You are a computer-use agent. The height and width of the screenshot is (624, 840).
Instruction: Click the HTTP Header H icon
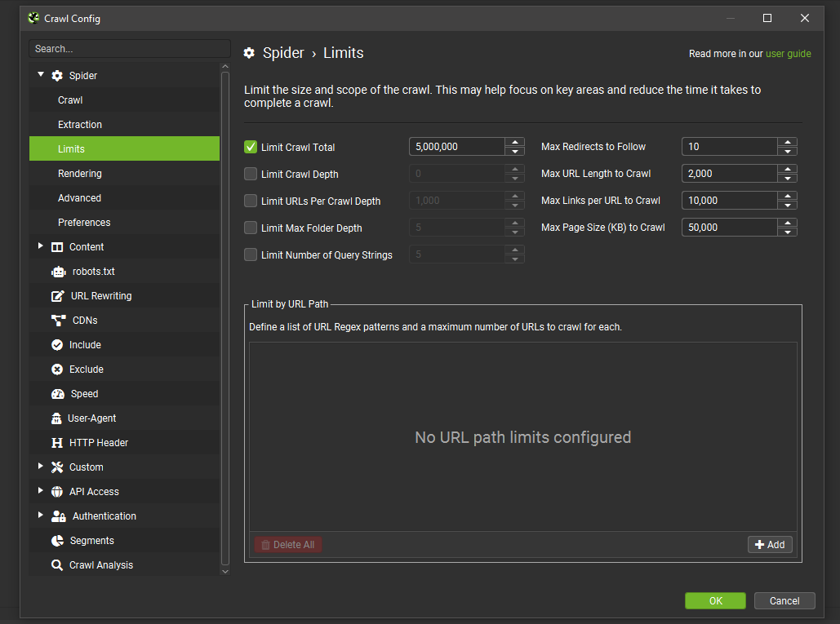pos(57,443)
